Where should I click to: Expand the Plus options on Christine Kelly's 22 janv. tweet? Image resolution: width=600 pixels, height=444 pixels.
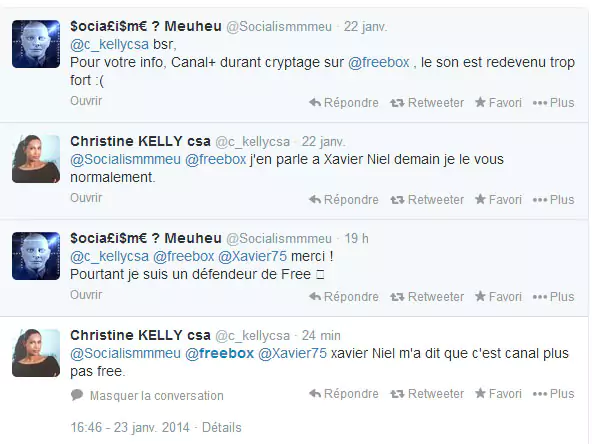coord(553,200)
